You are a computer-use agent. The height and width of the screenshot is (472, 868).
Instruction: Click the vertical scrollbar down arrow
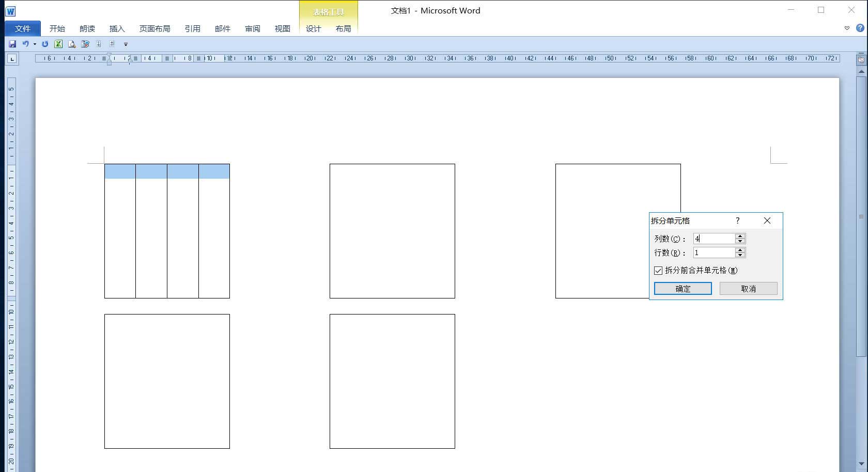pyautogui.click(x=861, y=464)
